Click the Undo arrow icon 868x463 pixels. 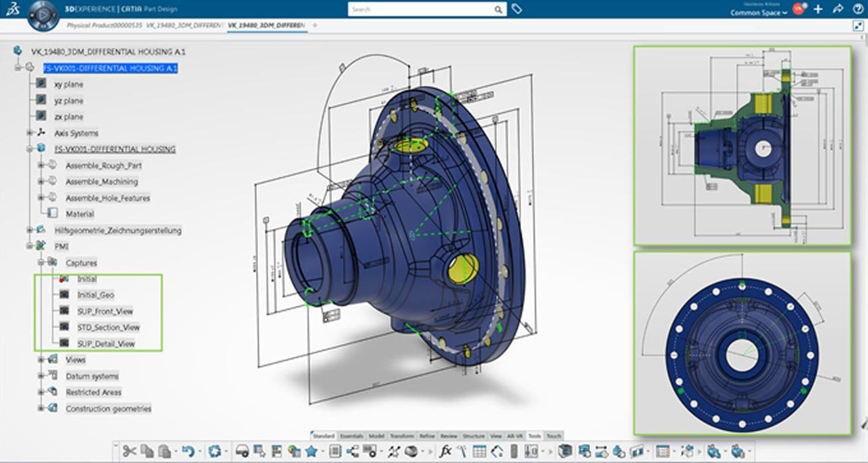pos(188,451)
